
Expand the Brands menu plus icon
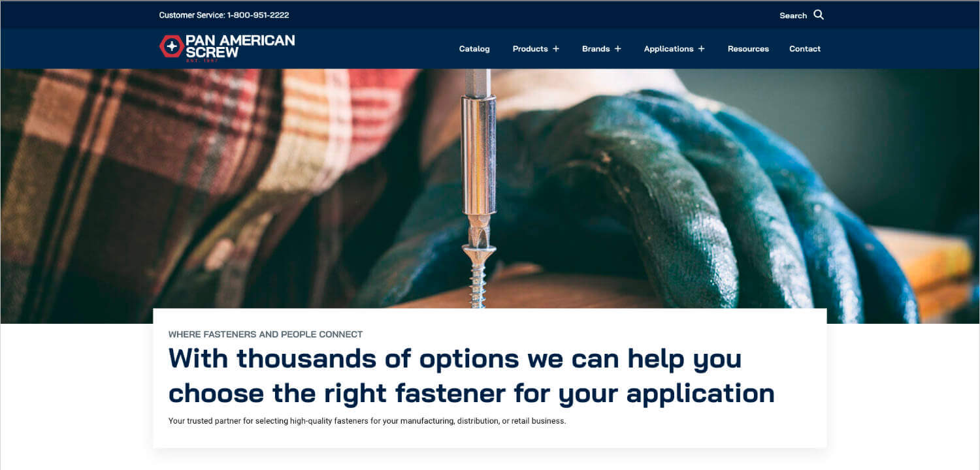617,49
